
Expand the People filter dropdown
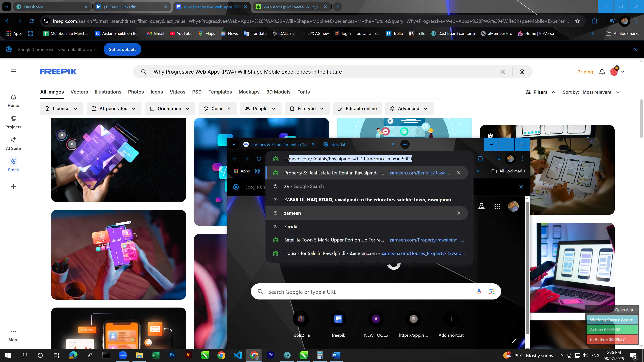261,108
